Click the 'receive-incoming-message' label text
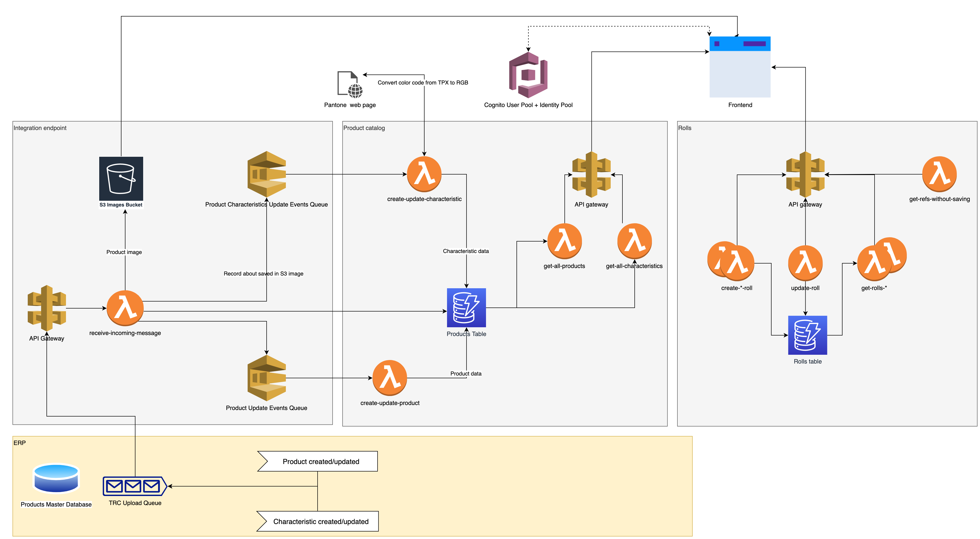 [x=125, y=333]
